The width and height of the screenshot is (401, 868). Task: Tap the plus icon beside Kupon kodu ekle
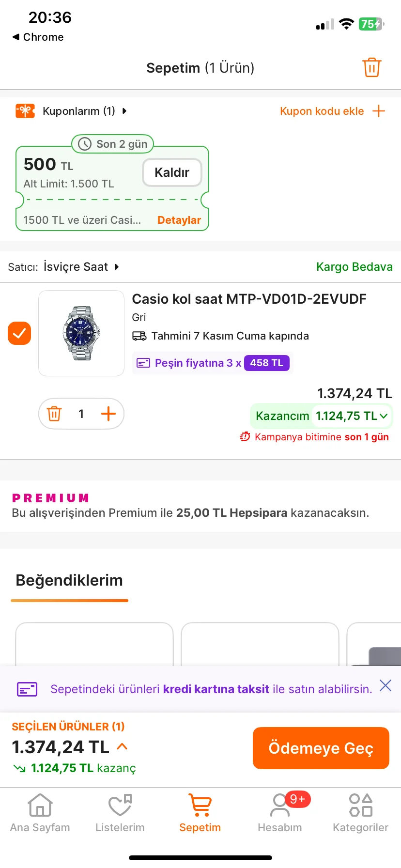[379, 111]
